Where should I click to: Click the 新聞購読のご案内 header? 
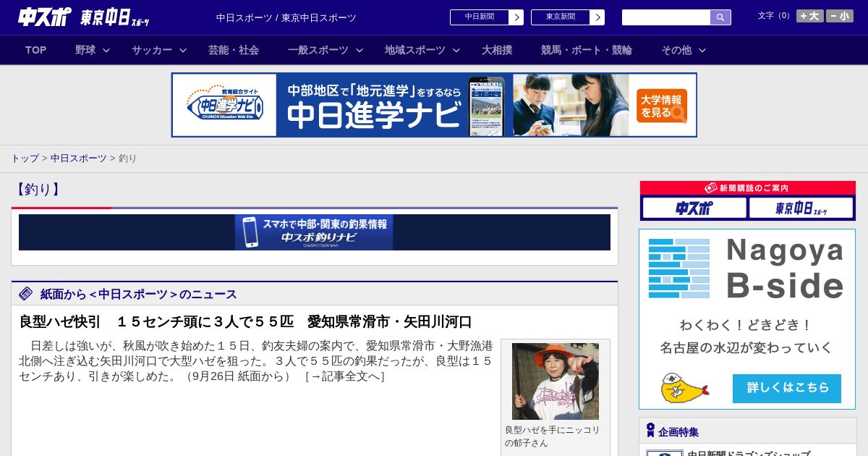[x=748, y=187]
